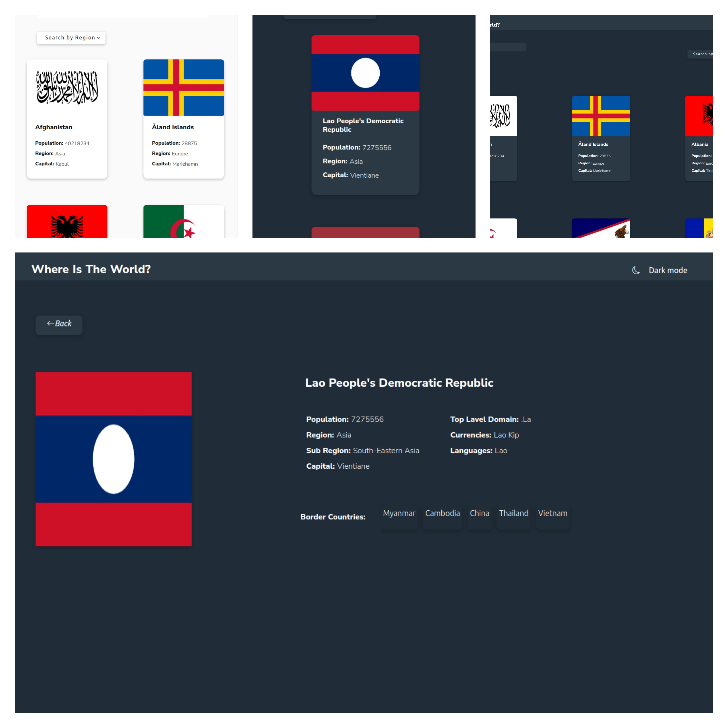Click the Cambodia border country thumbnail
728x728 pixels.
click(x=442, y=513)
